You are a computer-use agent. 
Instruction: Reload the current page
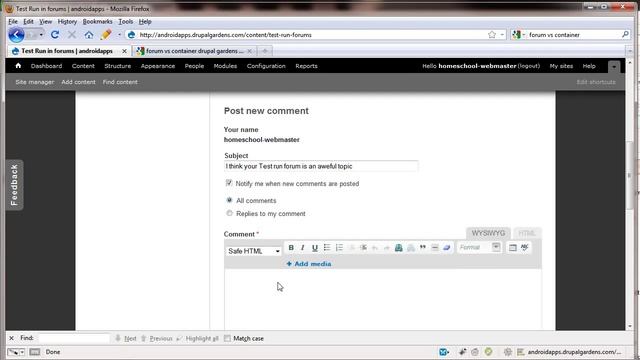[x=55, y=35]
